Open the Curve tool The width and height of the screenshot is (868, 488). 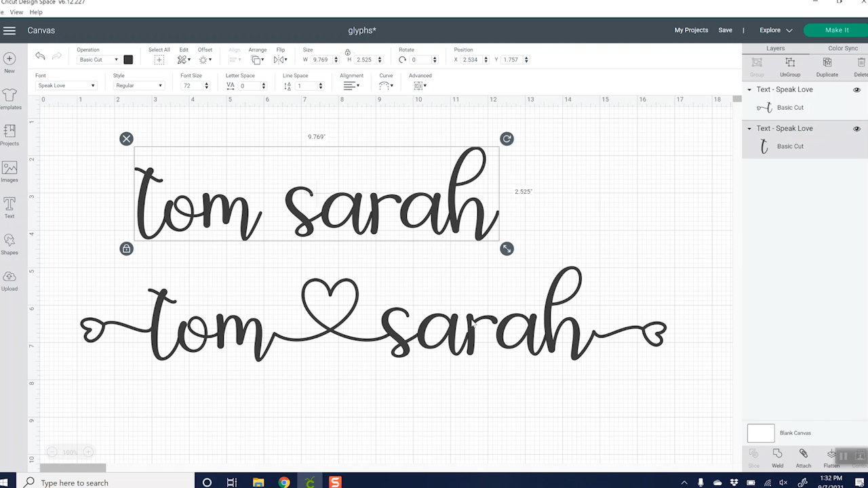(386, 85)
